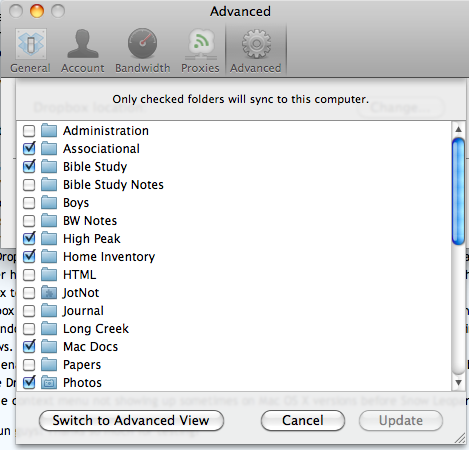
Task: Select the Bandwidth gauge icon
Action: [x=143, y=44]
